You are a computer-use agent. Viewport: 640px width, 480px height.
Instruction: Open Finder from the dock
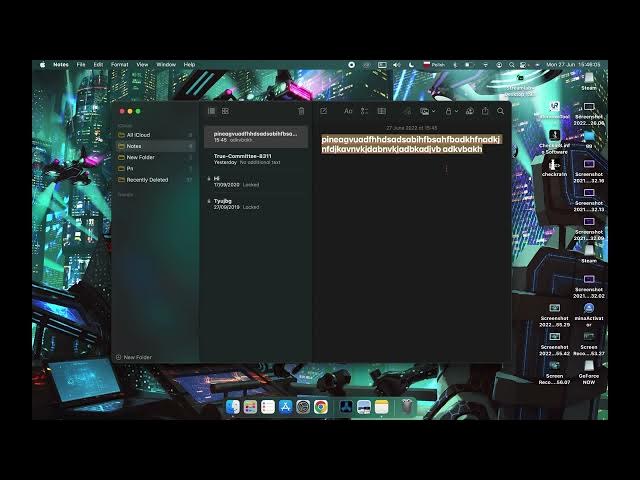click(x=233, y=407)
